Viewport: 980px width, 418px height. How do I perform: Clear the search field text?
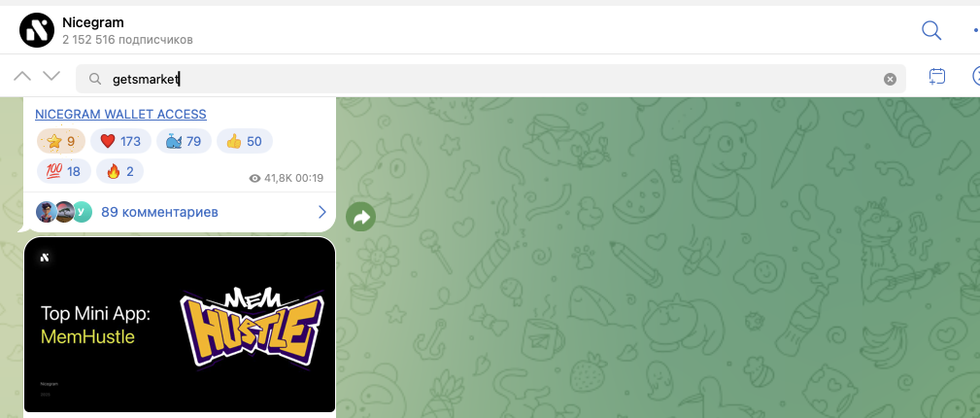[890, 79]
